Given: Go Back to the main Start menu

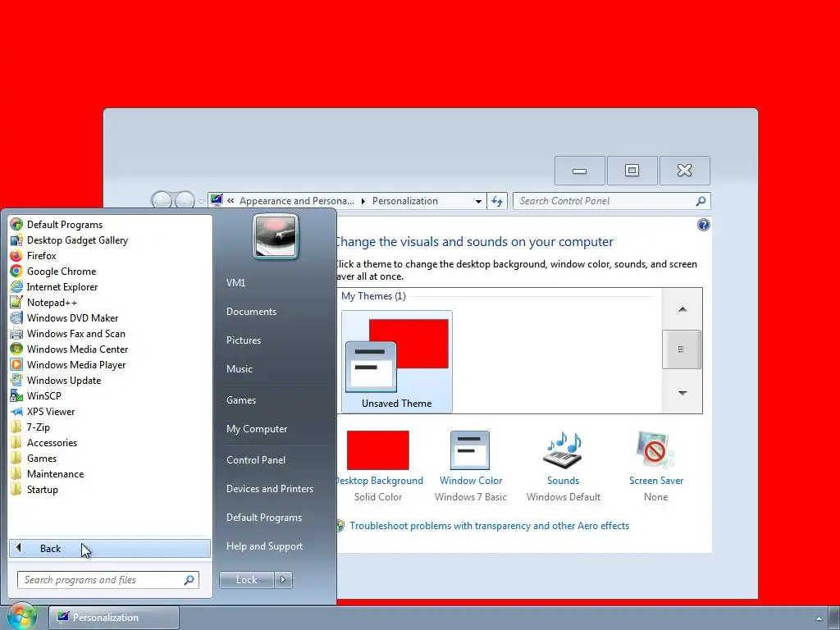Looking at the screenshot, I should [x=110, y=548].
